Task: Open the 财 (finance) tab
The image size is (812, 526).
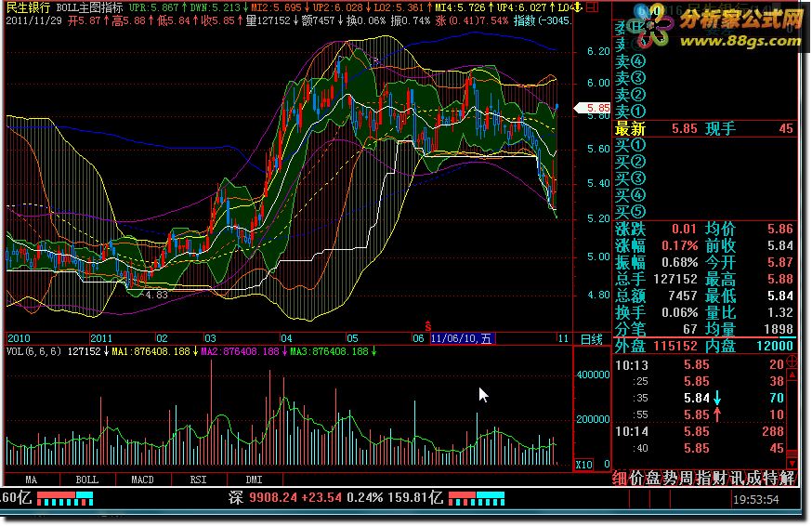Action: tap(719, 478)
